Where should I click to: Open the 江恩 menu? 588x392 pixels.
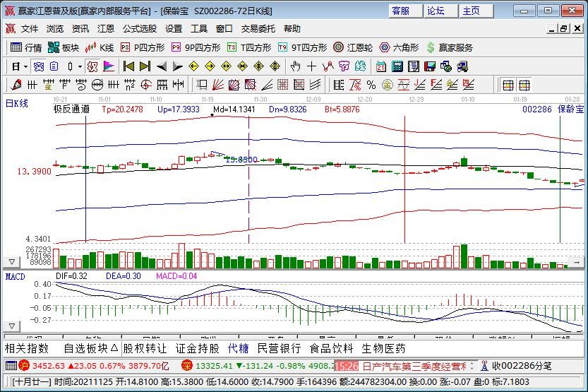pyautogui.click(x=106, y=28)
